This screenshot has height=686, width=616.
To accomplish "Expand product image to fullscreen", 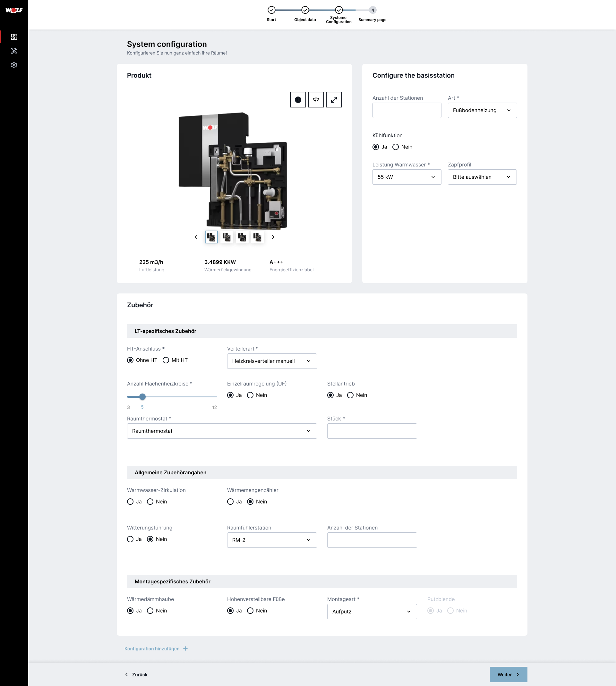I will coord(334,100).
